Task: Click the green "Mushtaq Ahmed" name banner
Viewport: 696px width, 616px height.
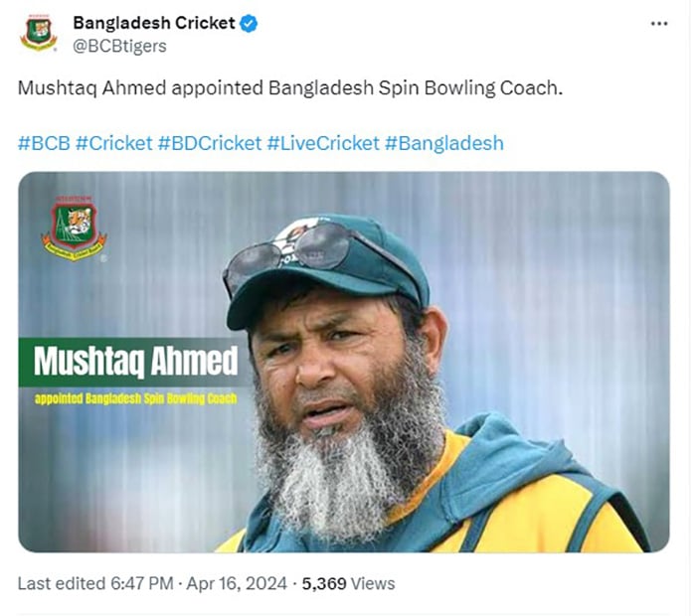Action: point(134,362)
